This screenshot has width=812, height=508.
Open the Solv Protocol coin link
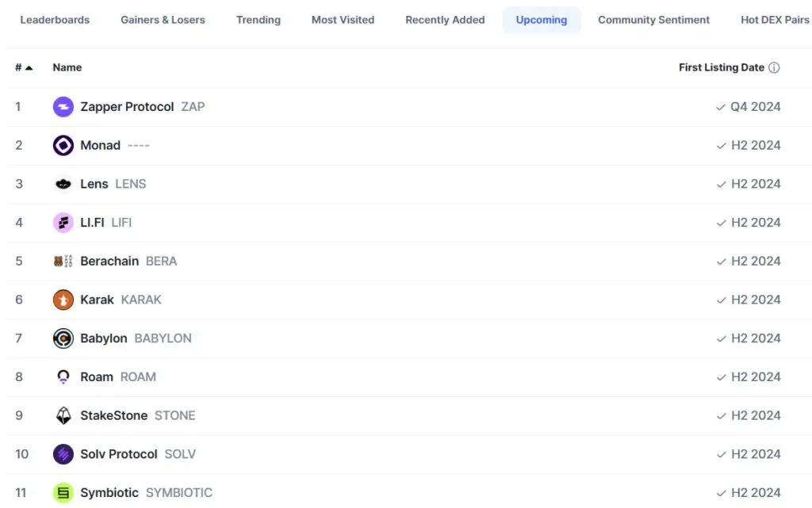(119, 454)
